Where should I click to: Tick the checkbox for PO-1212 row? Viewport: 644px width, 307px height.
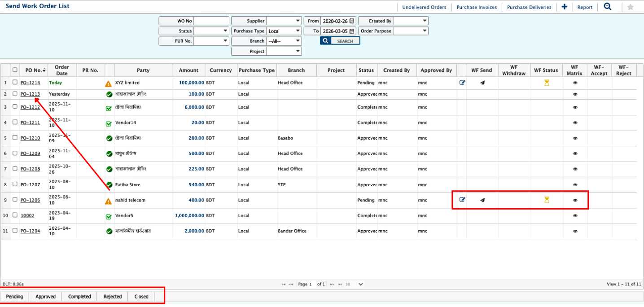click(x=15, y=107)
